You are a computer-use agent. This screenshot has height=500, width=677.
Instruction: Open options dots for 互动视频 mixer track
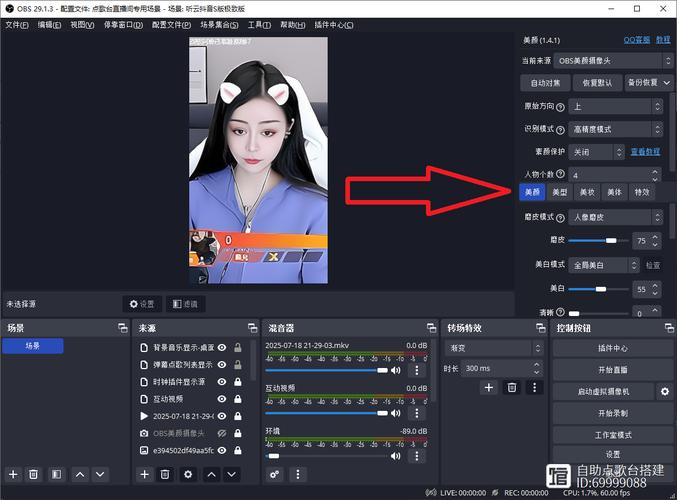click(x=417, y=413)
